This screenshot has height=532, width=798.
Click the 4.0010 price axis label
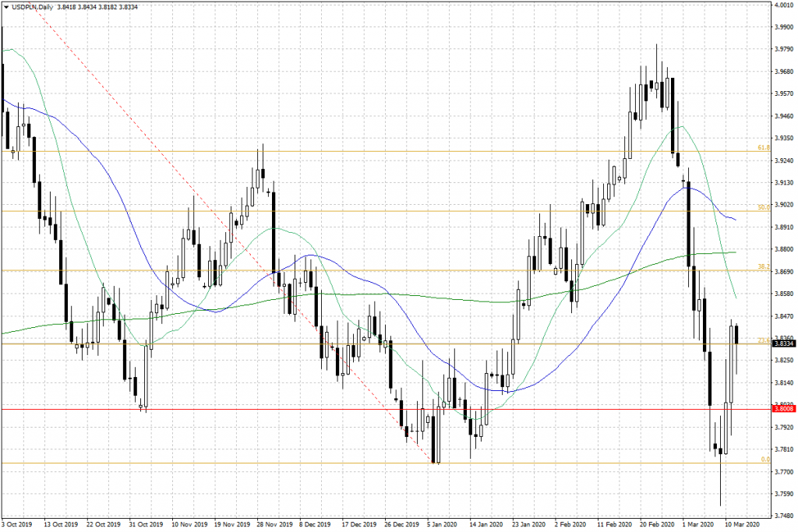(x=784, y=5)
